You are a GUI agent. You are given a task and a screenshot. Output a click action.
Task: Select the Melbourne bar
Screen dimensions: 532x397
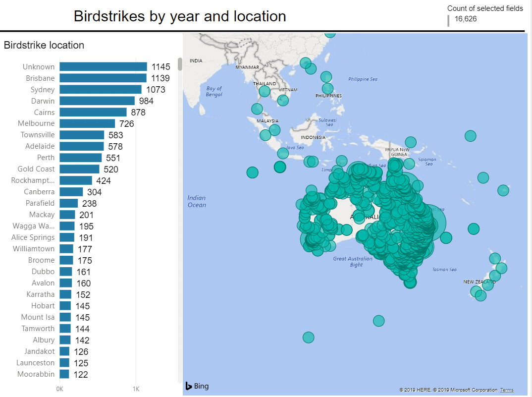87,123
